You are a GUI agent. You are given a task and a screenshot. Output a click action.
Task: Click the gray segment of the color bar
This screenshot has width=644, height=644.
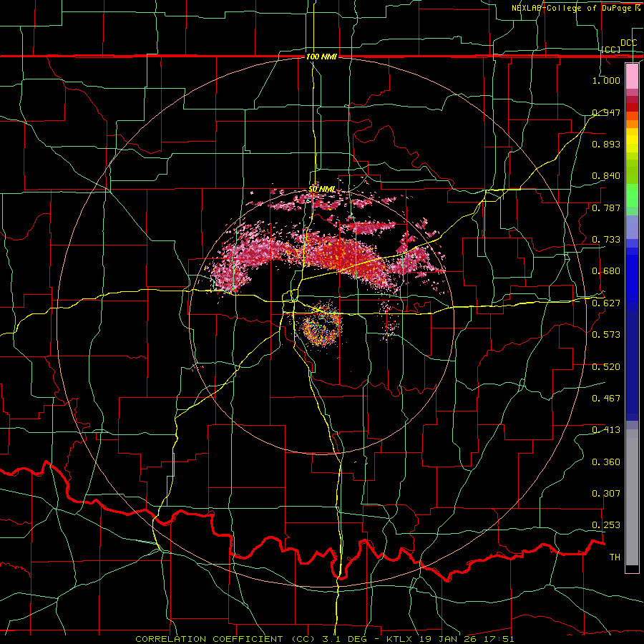coord(632,497)
